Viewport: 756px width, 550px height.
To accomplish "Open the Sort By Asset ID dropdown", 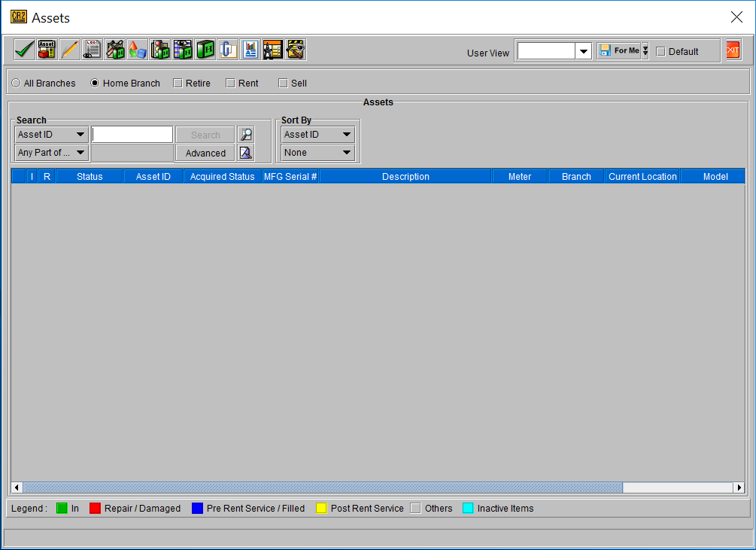I will [317, 135].
